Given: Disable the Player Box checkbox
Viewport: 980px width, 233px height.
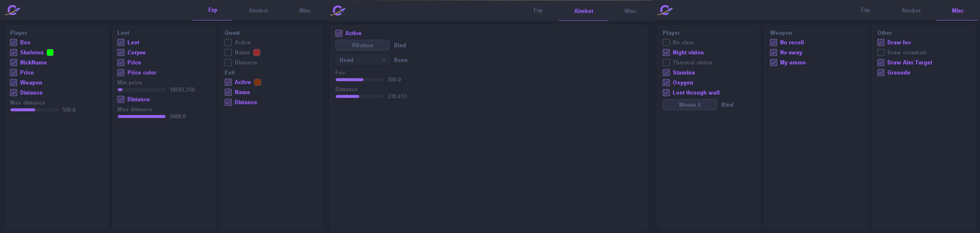Looking at the screenshot, I should pyautogui.click(x=14, y=42).
